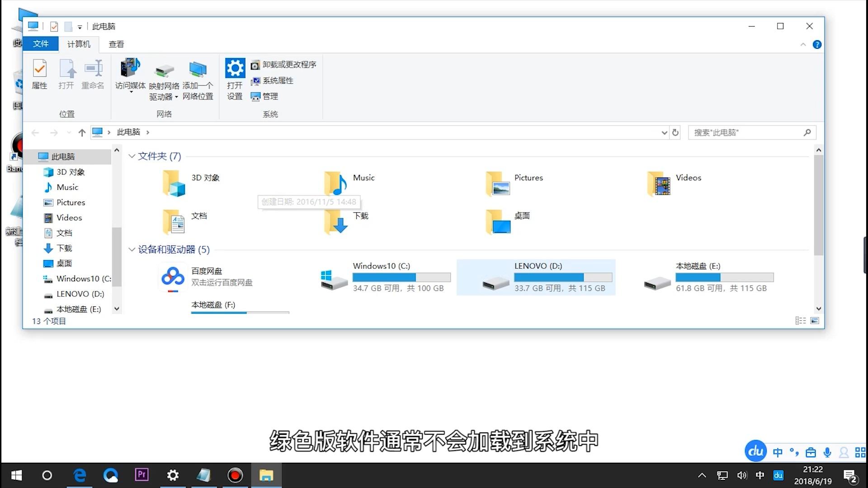Click the Windows10 (C:) capacity bar
The height and width of the screenshot is (488, 868).
[x=401, y=277]
